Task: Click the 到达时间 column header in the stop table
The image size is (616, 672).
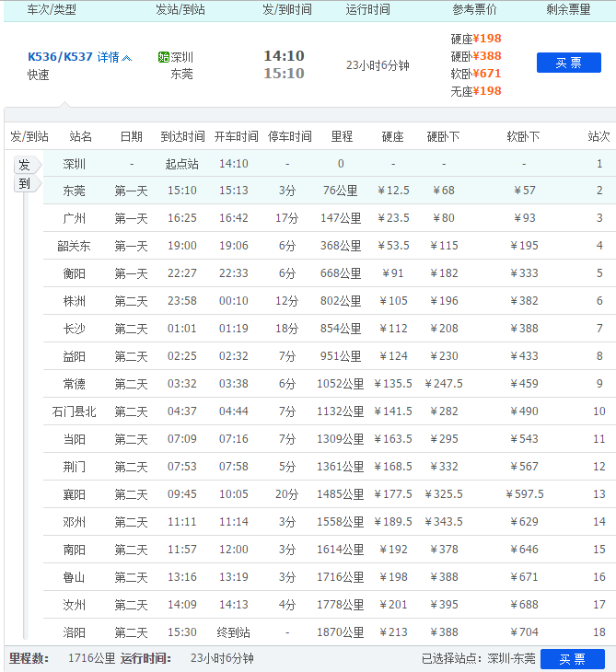Action: click(x=182, y=136)
